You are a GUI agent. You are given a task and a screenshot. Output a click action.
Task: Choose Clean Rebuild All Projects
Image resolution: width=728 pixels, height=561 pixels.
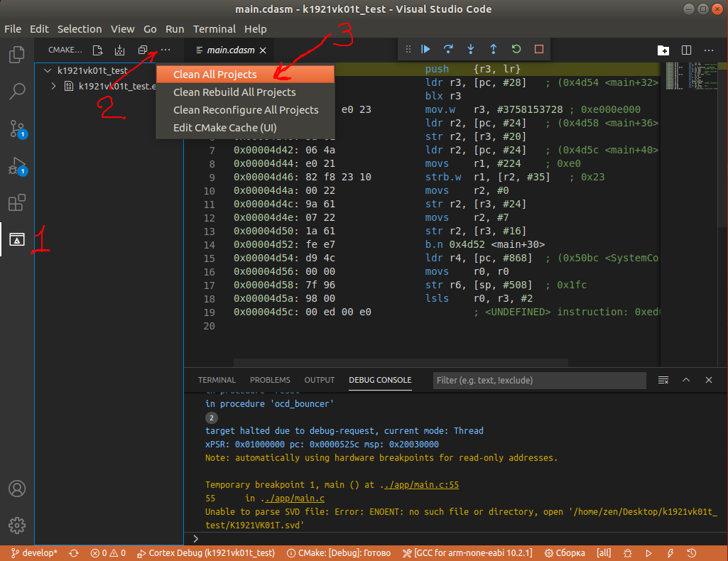(x=245, y=92)
